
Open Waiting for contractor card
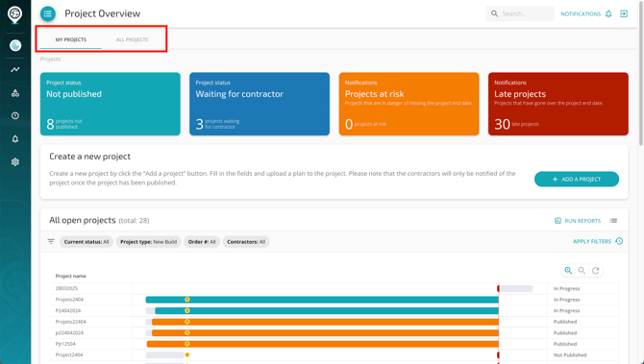(x=260, y=104)
